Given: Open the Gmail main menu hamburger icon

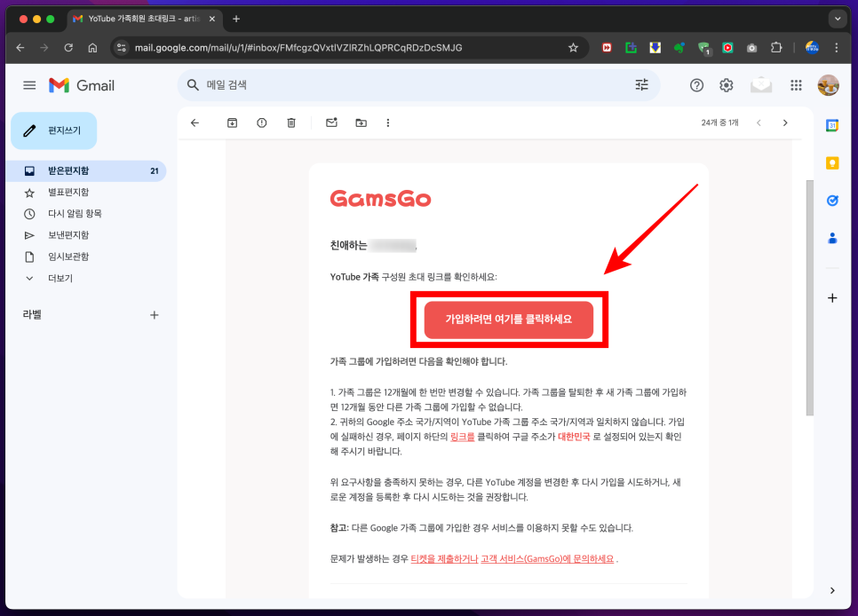Looking at the screenshot, I should click(x=29, y=85).
